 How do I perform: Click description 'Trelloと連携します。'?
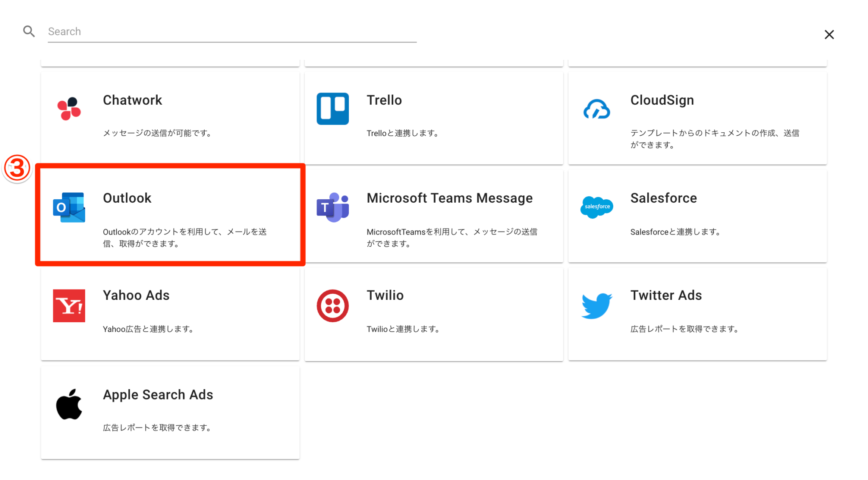pos(403,133)
